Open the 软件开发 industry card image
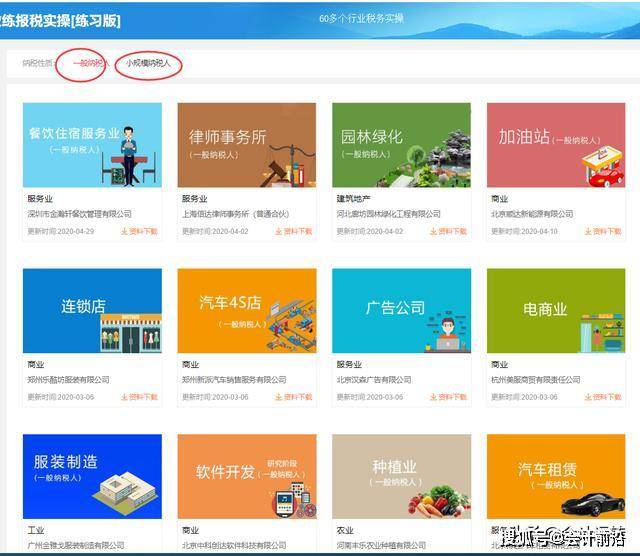This screenshot has height=556, width=640. (247, 476)
